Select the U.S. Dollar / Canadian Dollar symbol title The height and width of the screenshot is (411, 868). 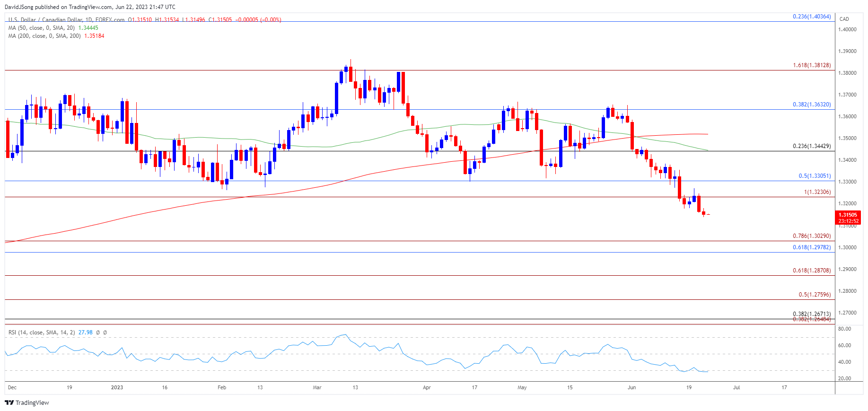66,20
